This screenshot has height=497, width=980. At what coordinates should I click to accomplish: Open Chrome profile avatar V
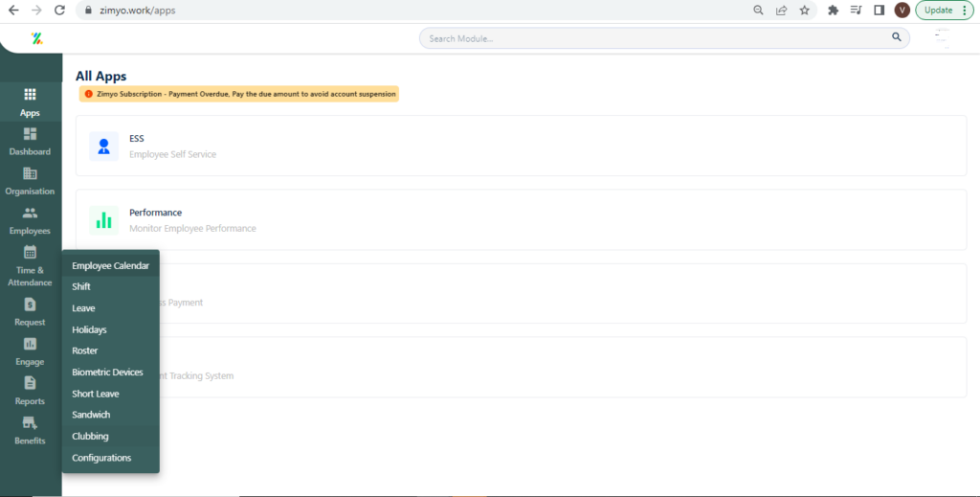click(x=902, y=10)
